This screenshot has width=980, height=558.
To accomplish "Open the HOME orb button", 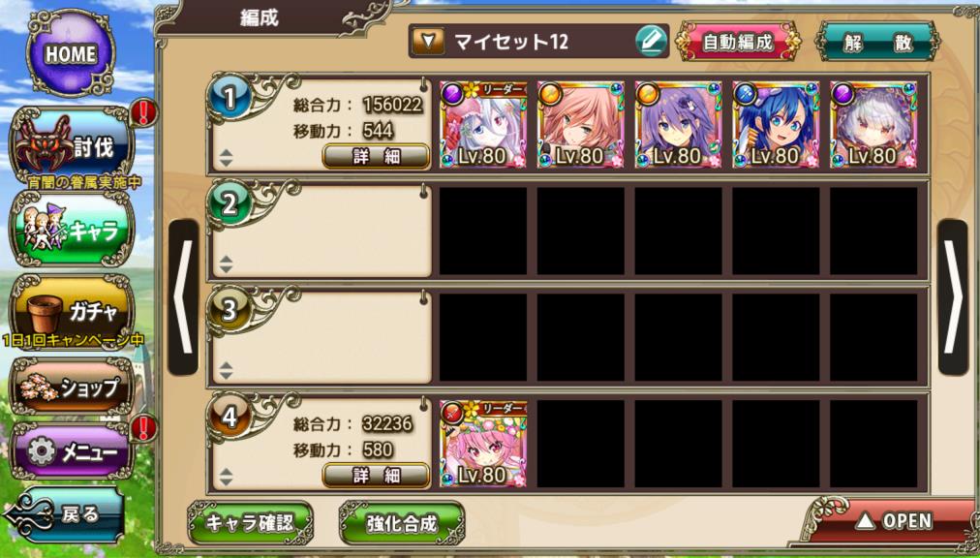I will 71,53.
